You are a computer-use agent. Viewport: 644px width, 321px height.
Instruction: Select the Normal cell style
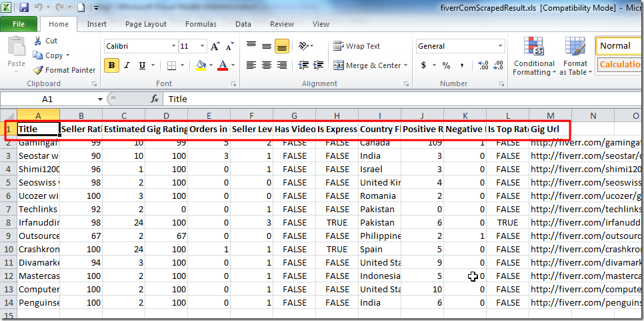[619, 45]
